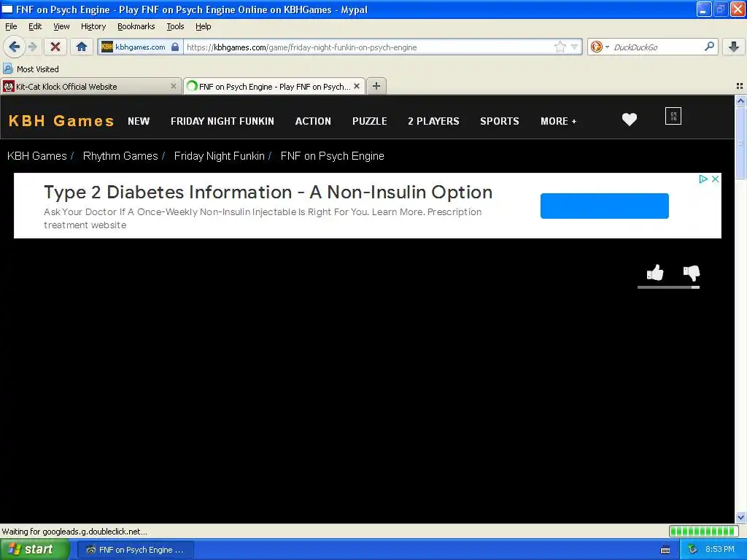
Task: Open a new tab with plus button
Action: (376, 86)
